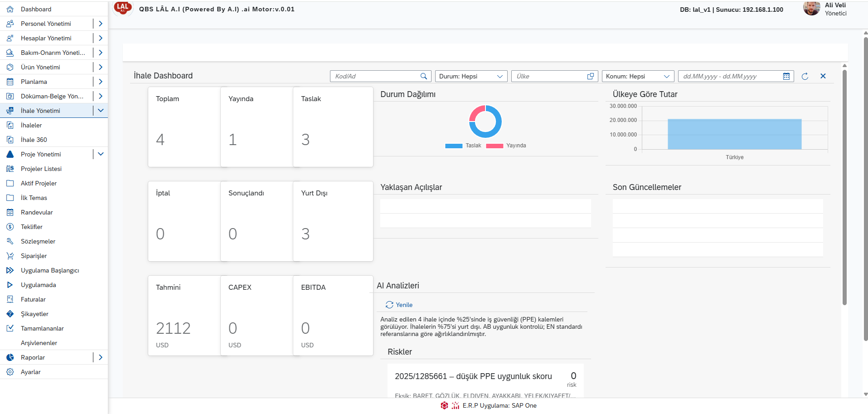The image size is (868, 414).
Task: Expand the Bakım-Onarım Yönetimi submenu arrow
Action: coord(101,53)
